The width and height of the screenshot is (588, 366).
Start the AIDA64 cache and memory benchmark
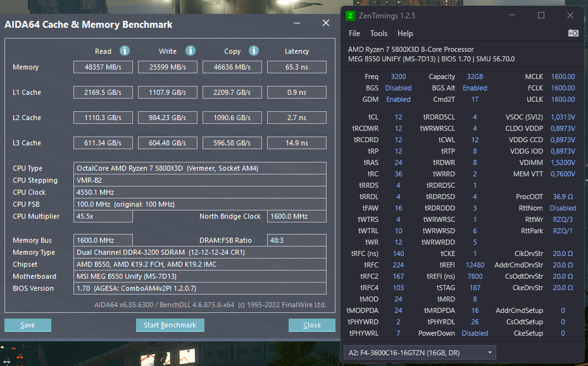click(170, 325)
